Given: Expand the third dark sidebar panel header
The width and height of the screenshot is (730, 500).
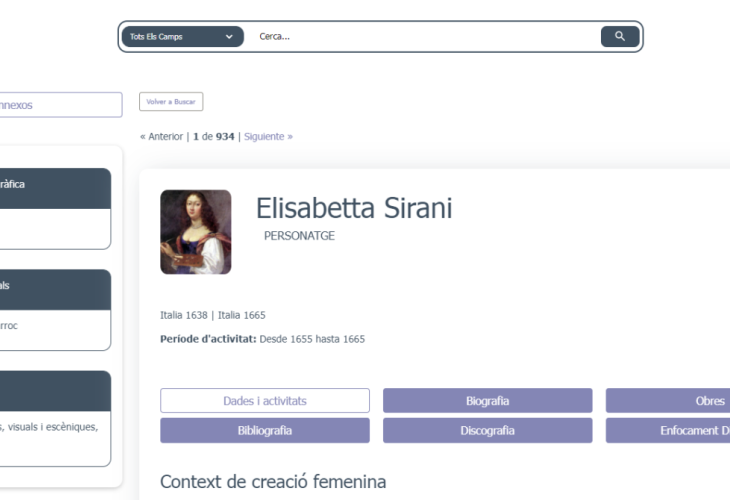Looking at the screenshot, I should point(53,390).
